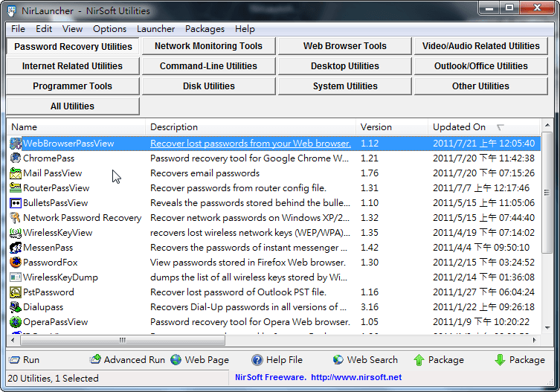The height and width of the screenshot is (392, 560).
Task: Click the '20 Utilities, 1 Selected' status text
Action: pos(53,378)
